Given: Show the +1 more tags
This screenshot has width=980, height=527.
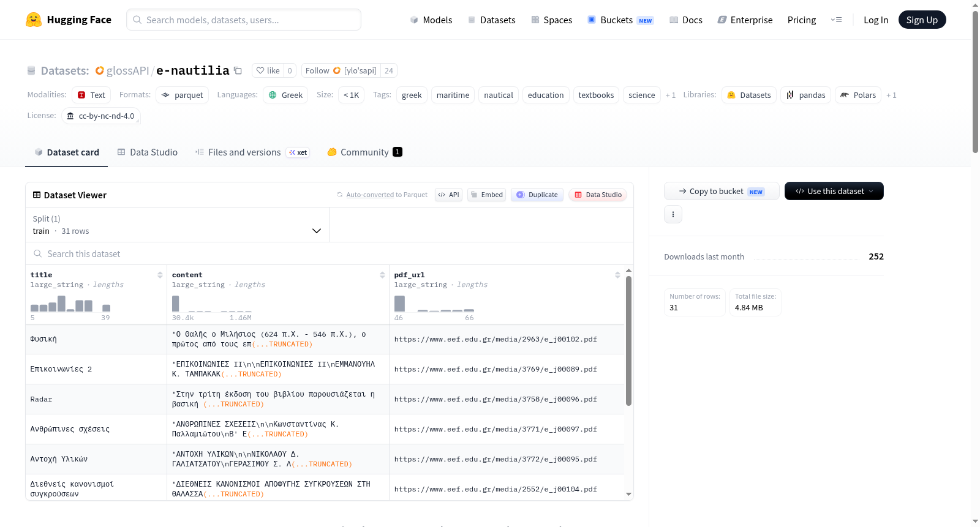Looking at the screenshot, I should (671, 95).
